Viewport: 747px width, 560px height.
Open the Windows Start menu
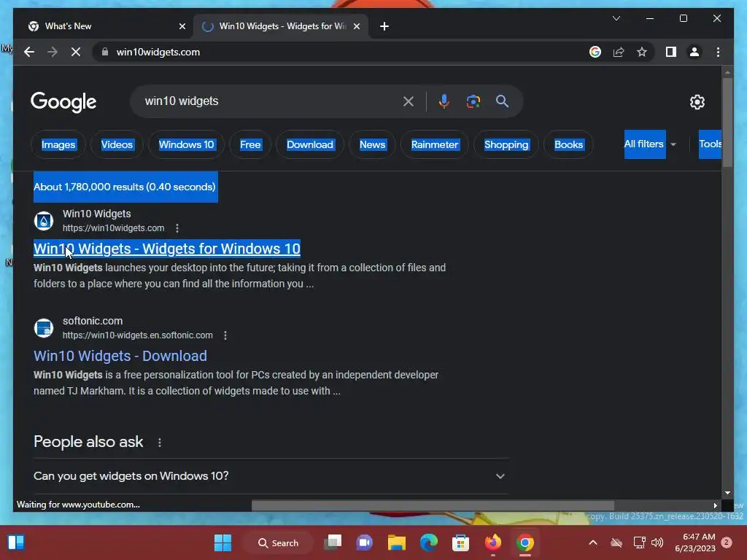[222, 542]
